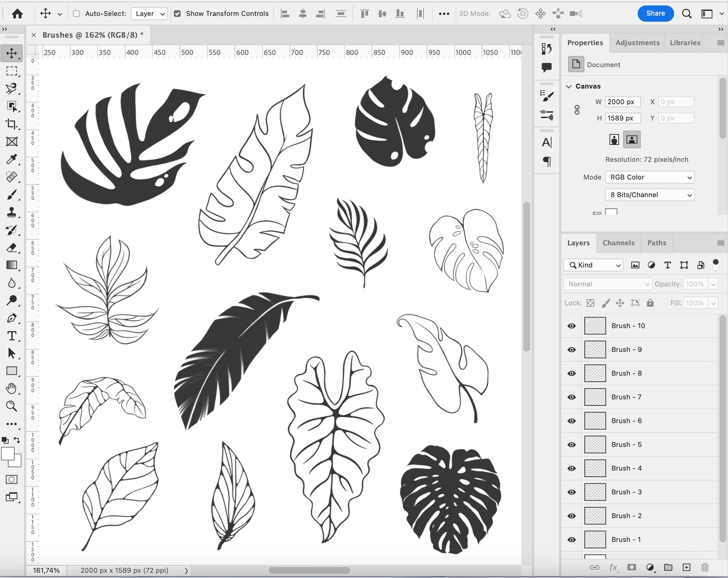The height and width of the screenshot is (578, 728).
Task: Collapse the Canvas section in Properties
Action: [x=569, y=86]
